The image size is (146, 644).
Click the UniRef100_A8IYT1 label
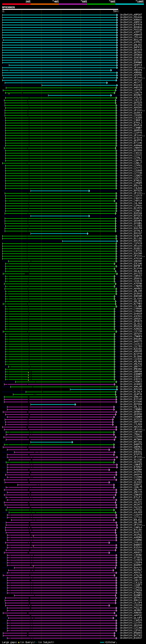(x=131, y=82)
